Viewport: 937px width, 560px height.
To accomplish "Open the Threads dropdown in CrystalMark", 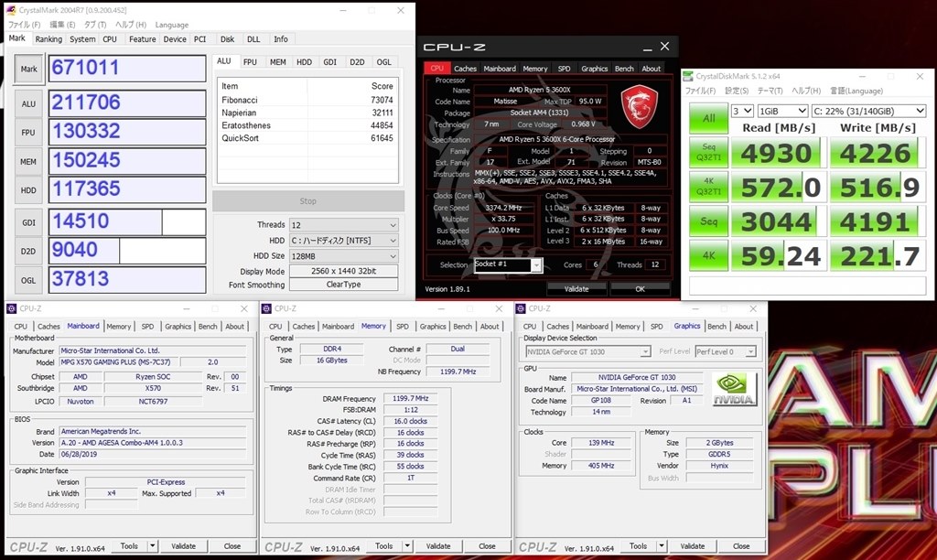I will 344,225.
